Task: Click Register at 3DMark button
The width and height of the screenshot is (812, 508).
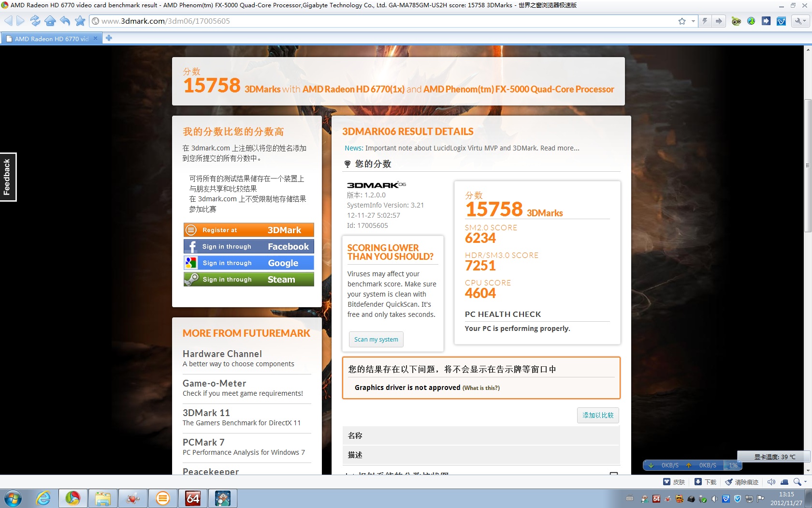Action: coord(248,230)
